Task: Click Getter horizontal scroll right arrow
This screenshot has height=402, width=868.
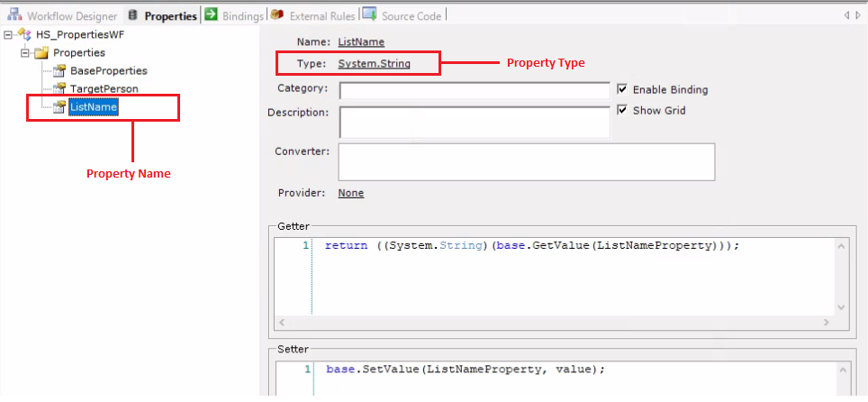Action: tap(827, 322)
